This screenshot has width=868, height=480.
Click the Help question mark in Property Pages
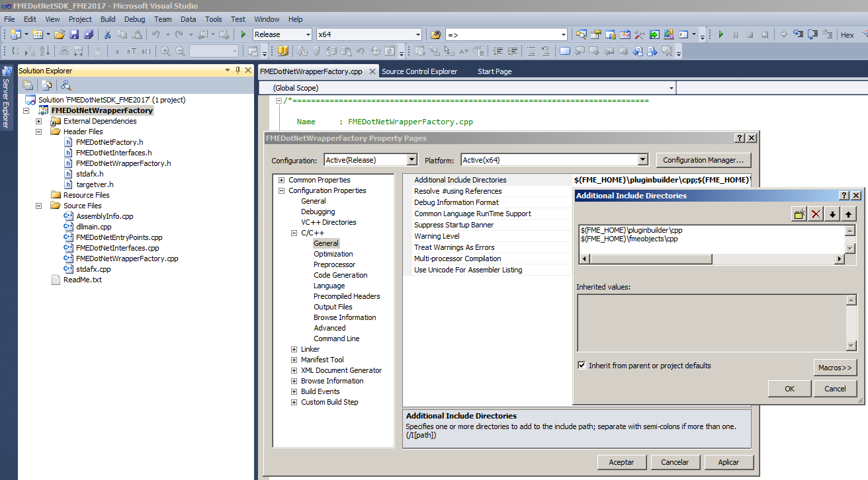point(739,138)
